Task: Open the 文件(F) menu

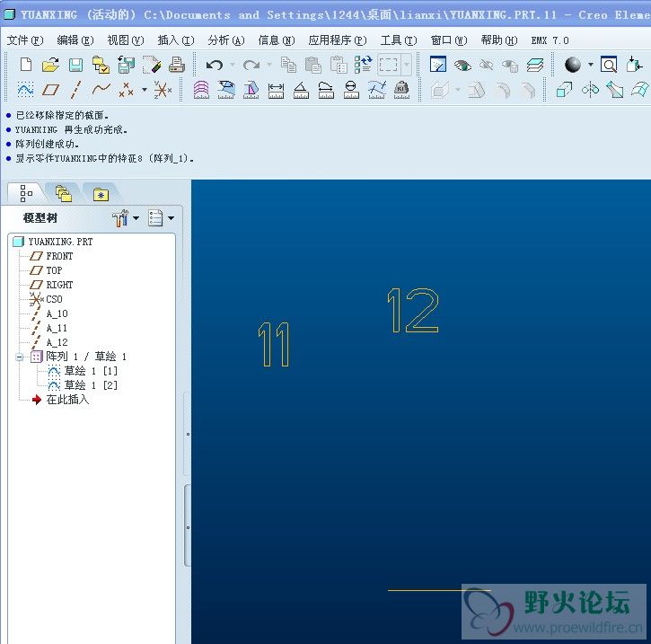Action: [25, 40]
